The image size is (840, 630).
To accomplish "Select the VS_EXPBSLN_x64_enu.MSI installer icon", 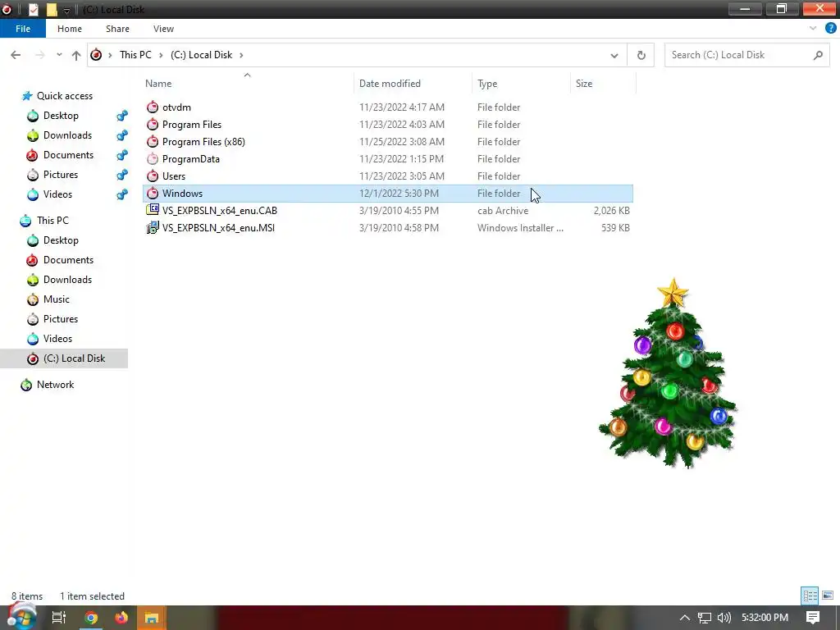I will (153, 228).
